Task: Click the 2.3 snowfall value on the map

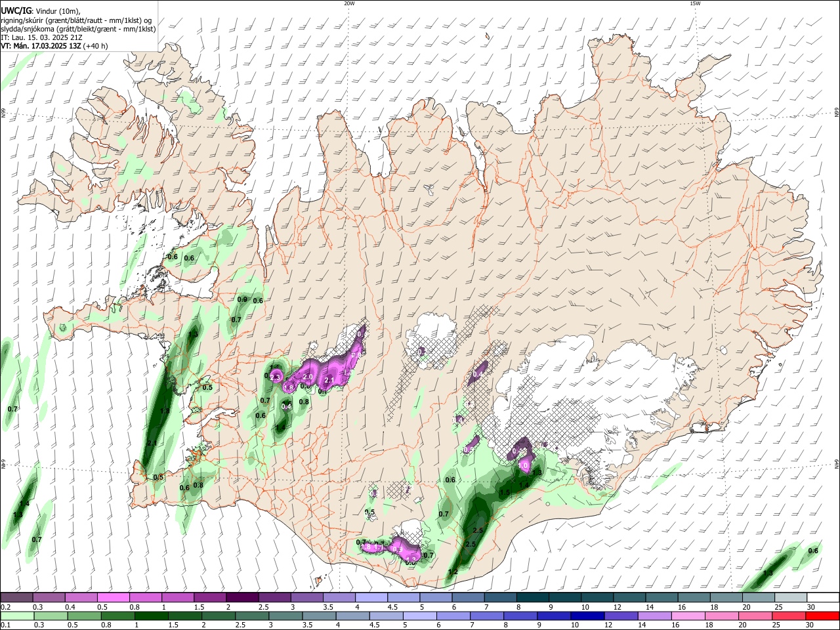Action: 275,377
